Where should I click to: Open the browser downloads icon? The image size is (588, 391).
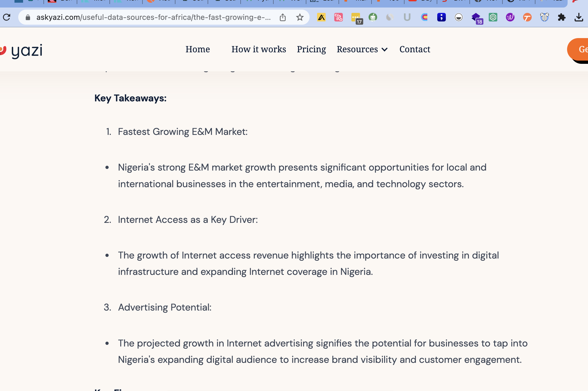(x=579, y=17)
